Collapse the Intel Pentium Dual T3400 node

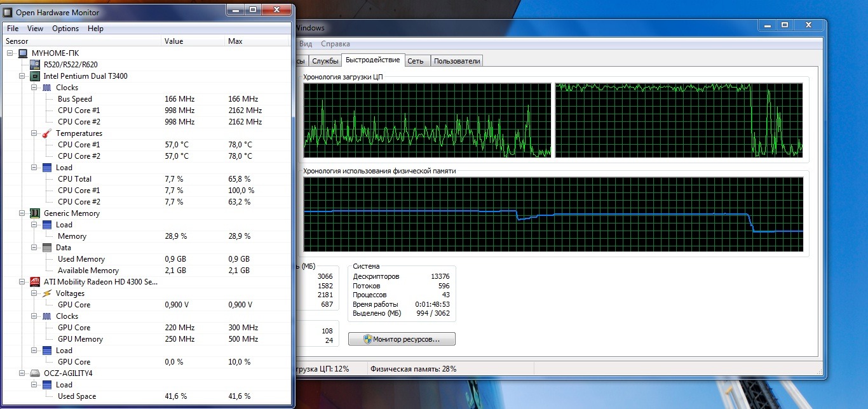[22, 76]
